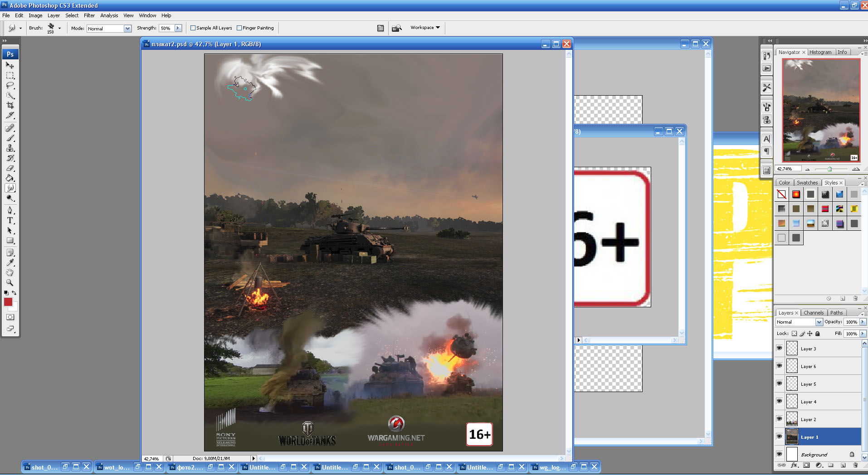The width and height of the screenshot is (868, 475).
Task: Add a layer style with the fx button
Action: (794, 465)
